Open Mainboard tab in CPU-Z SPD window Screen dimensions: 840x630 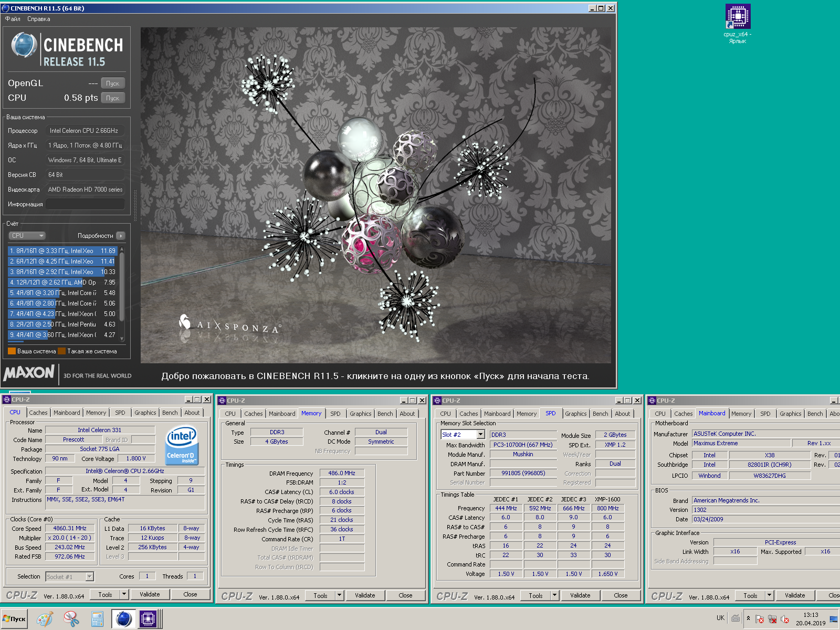coord(497,414)
